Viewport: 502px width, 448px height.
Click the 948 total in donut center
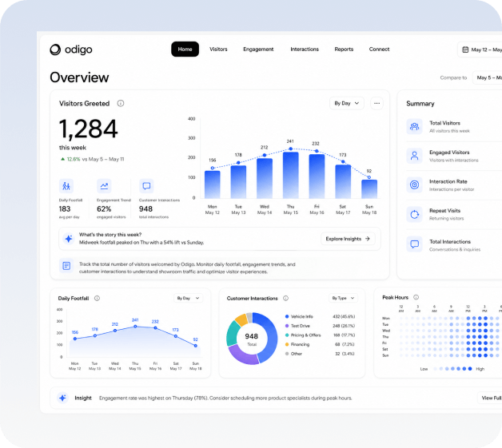point(251,336)
